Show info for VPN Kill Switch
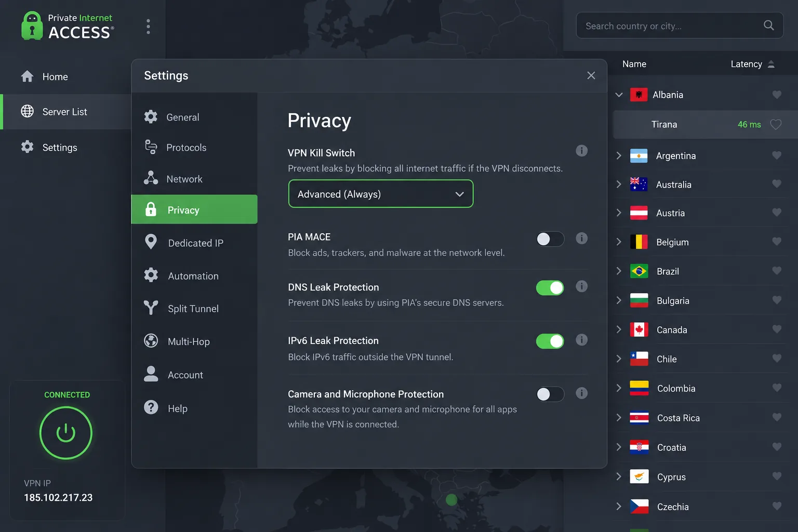The image size is (798, 532). tap(582, 151)
